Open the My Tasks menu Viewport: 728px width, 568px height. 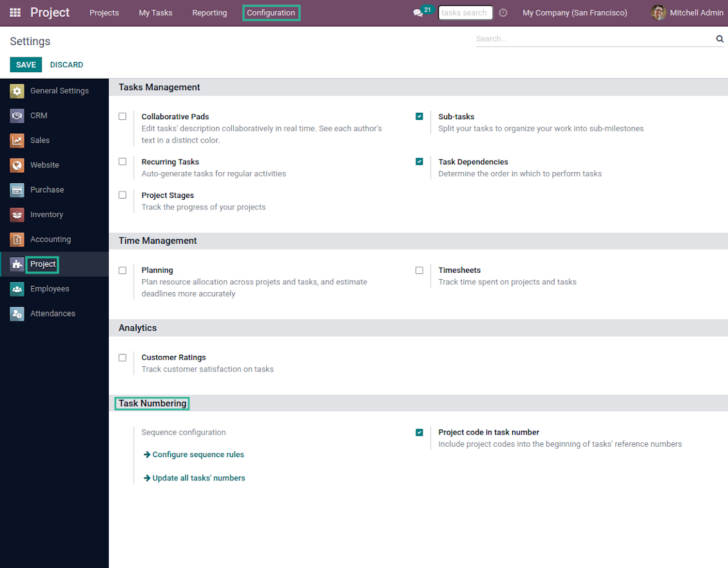[155, 12]
